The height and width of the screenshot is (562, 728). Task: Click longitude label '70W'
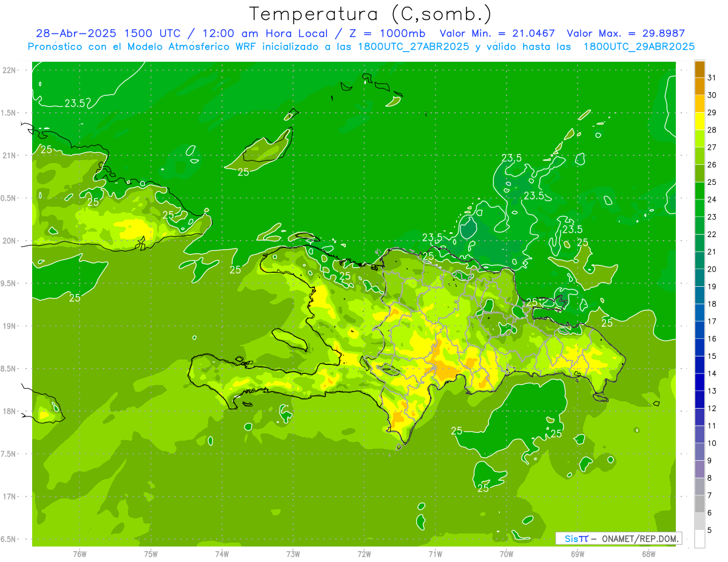coord(507,554)
